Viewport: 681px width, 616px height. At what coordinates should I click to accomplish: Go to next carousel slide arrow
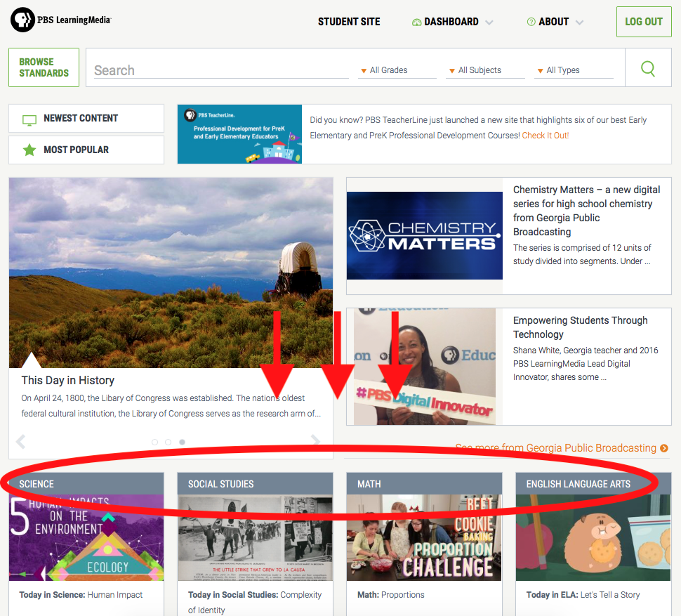[316, 440]
